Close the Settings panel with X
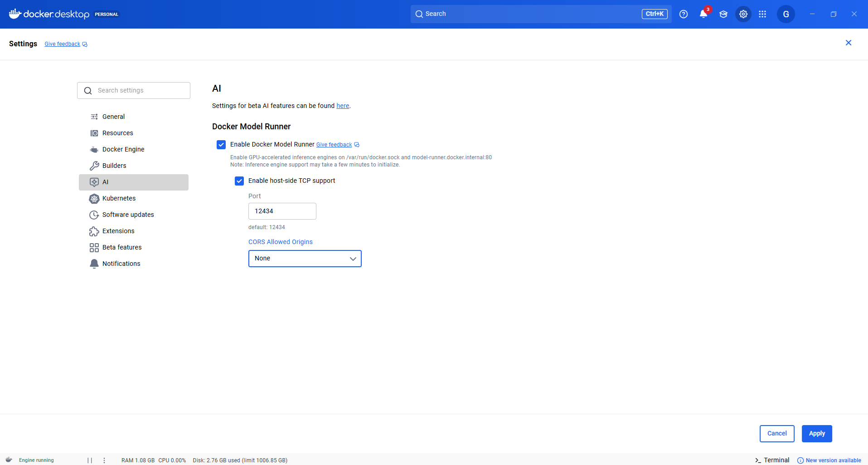Viewport: 868px width, 465px height. coord(849,43)
